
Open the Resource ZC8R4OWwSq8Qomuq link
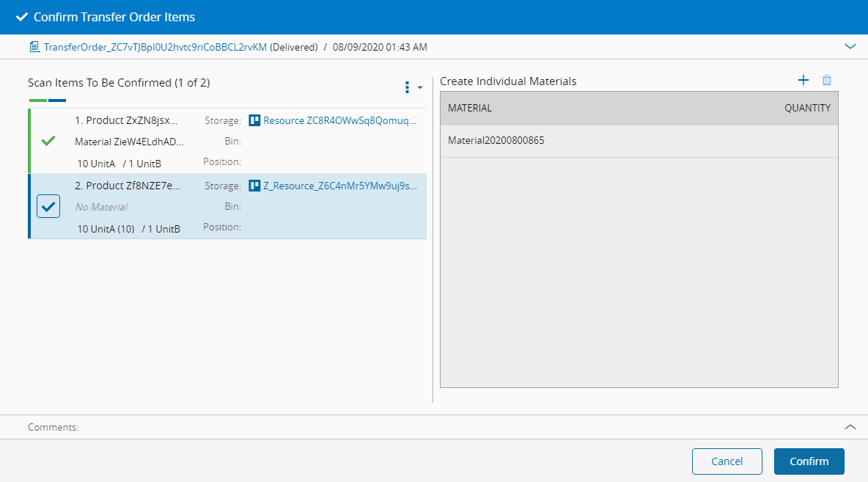340,120
